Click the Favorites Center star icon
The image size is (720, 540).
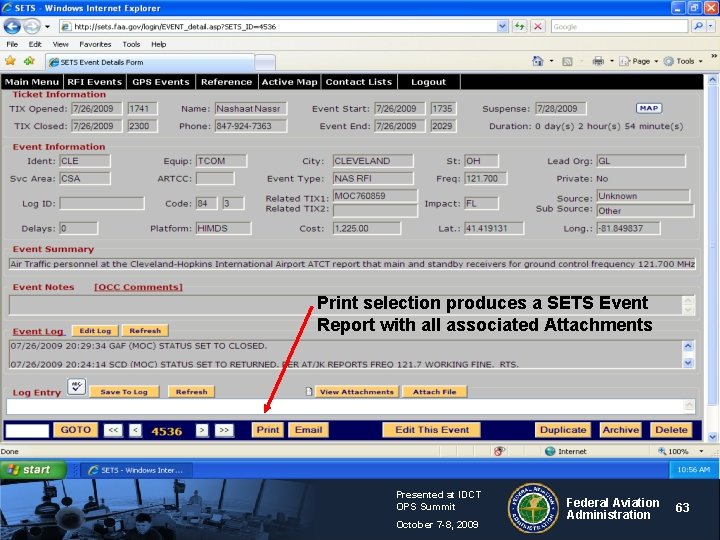10,61
